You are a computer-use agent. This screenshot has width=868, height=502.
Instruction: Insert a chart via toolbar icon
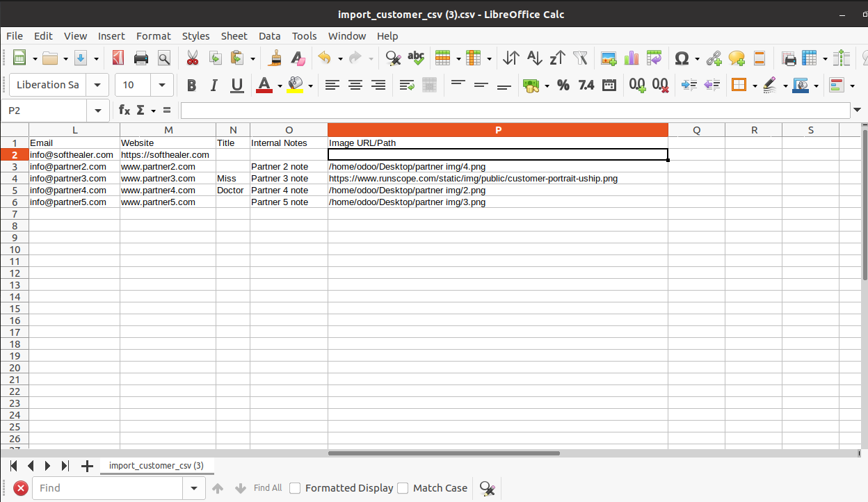(632, 58)
